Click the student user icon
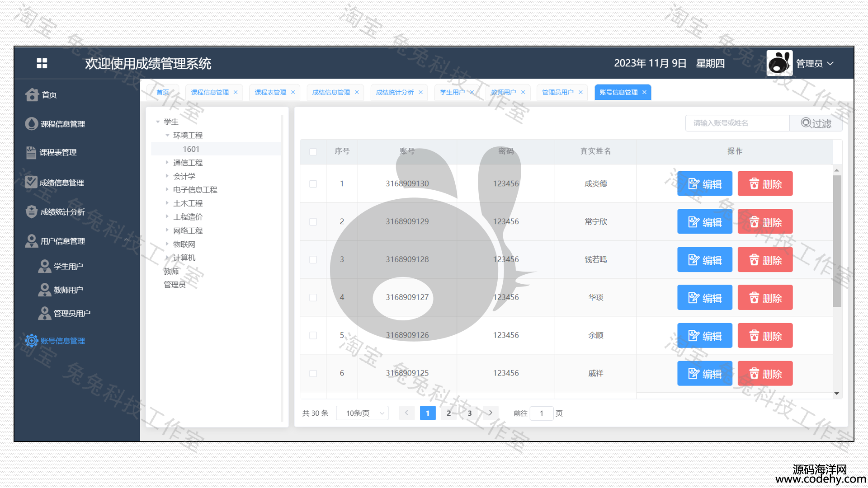The image size is (868, 488). [44, 266]
